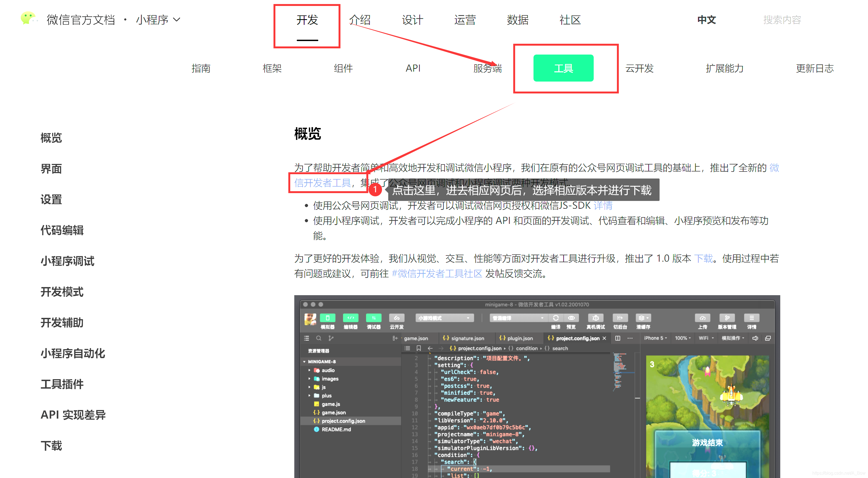Select project.config.json in the file tree
Viewport: 868px width, 478px height.
point(350,421)
